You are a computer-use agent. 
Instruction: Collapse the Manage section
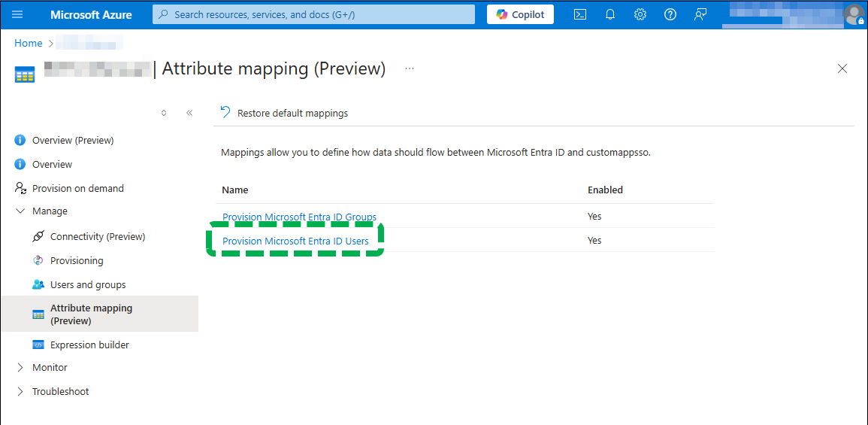(x=20, y=211)
